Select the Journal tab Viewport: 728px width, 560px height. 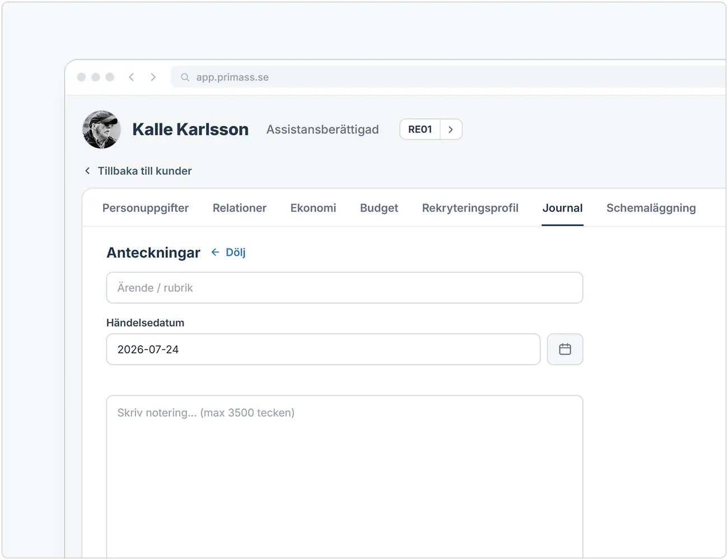[562, 208]
